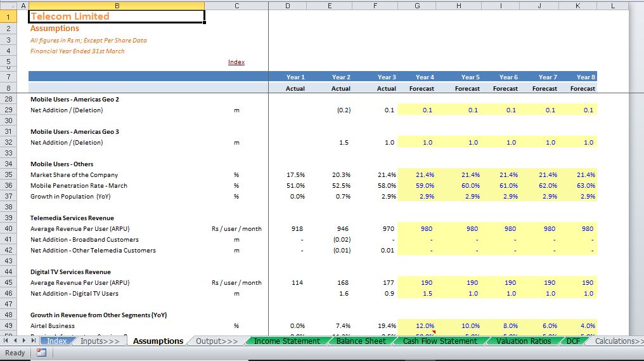Screen dimensions: 644x361
Task: Follow the Index hyperlink in column C
Action: (x=236, y=62)
